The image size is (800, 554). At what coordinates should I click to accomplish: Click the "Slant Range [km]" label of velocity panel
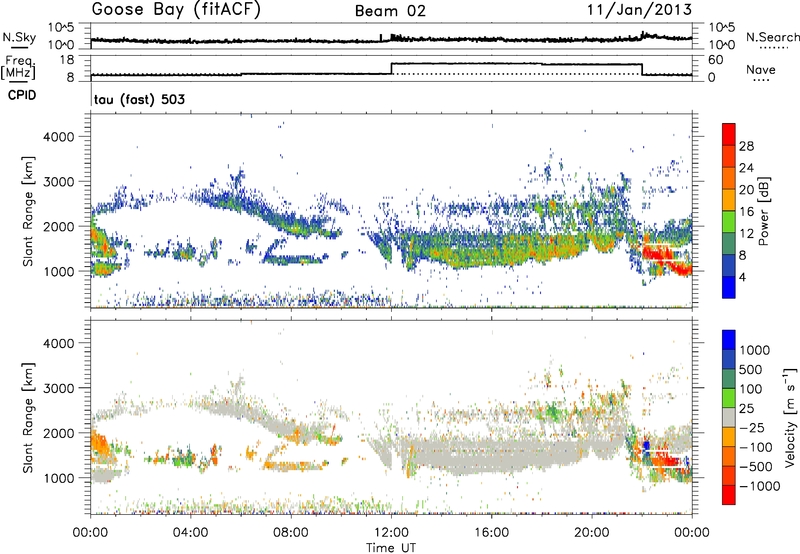29,417
